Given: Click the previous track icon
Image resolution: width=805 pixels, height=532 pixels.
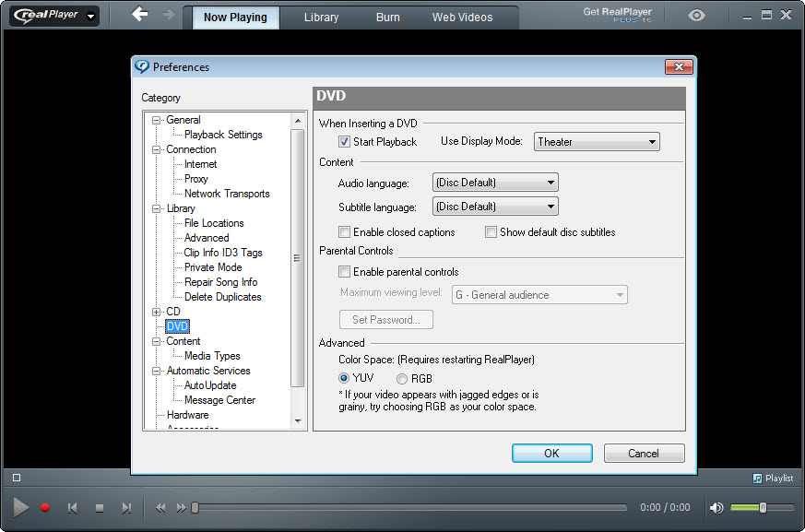Looking at the screenshot, I should tap(73, 508).
